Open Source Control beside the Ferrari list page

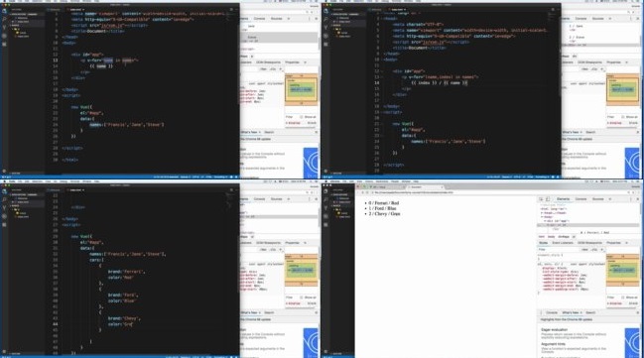coord(326,207)
